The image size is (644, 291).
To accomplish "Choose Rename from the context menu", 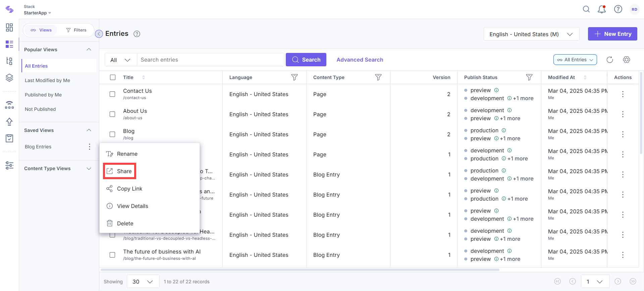I will pyautogui.click(x=150, y=154).
